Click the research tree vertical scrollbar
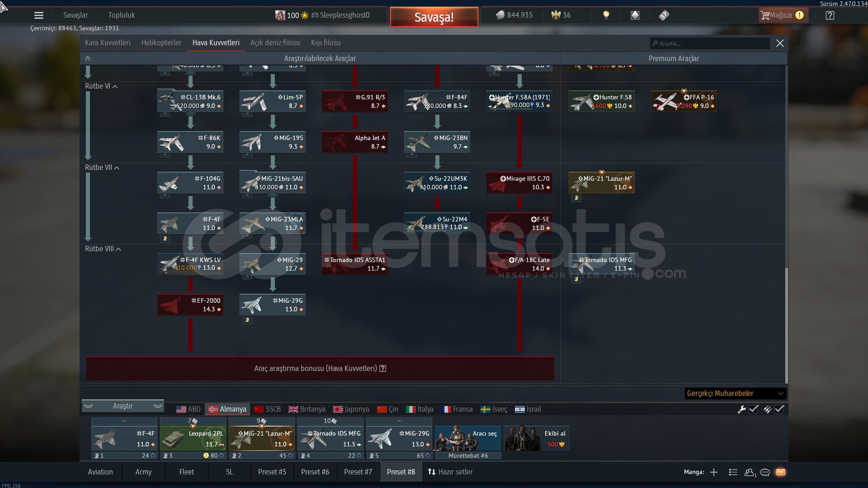The width and height of the screenshot is (868, 488). [786, 325]
